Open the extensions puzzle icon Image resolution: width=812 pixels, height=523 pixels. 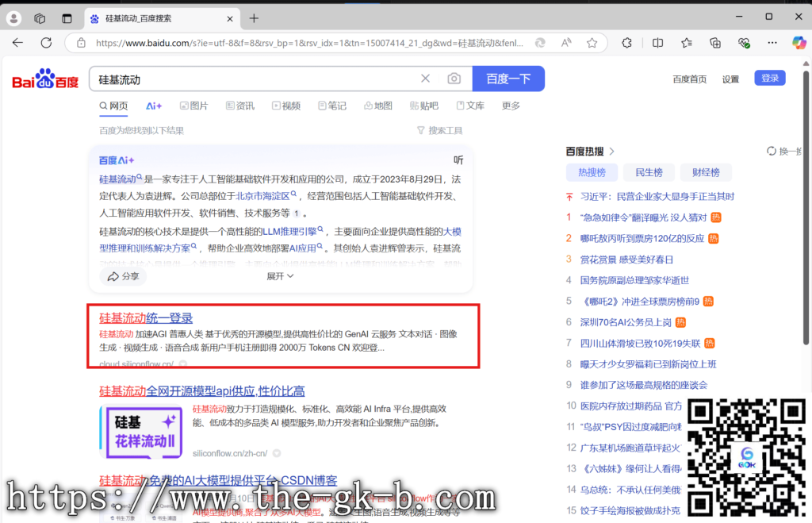pos(626,43)
